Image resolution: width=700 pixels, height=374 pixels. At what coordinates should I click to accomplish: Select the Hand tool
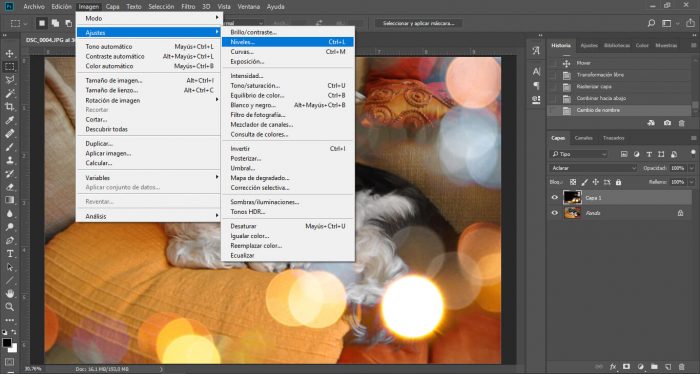coord(9,294)
